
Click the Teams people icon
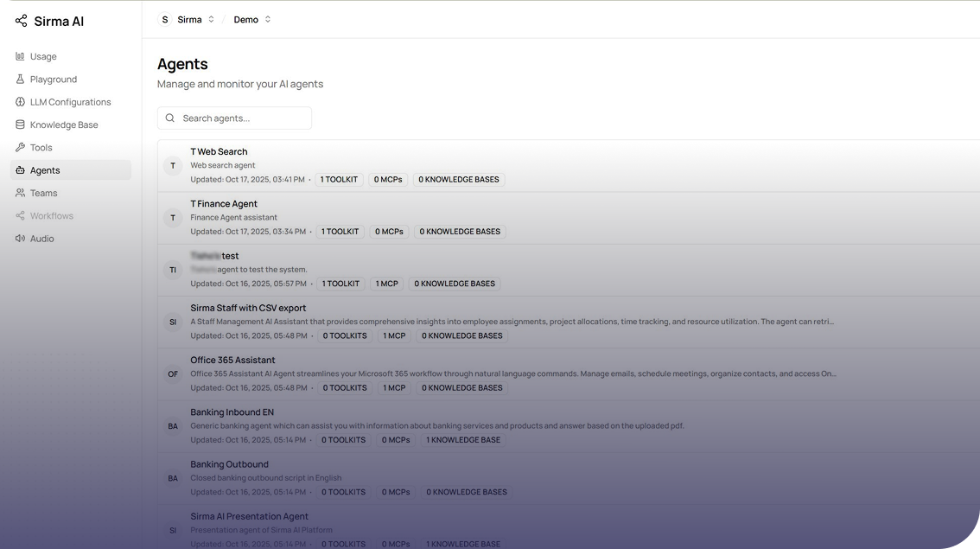tap(20, 193)
